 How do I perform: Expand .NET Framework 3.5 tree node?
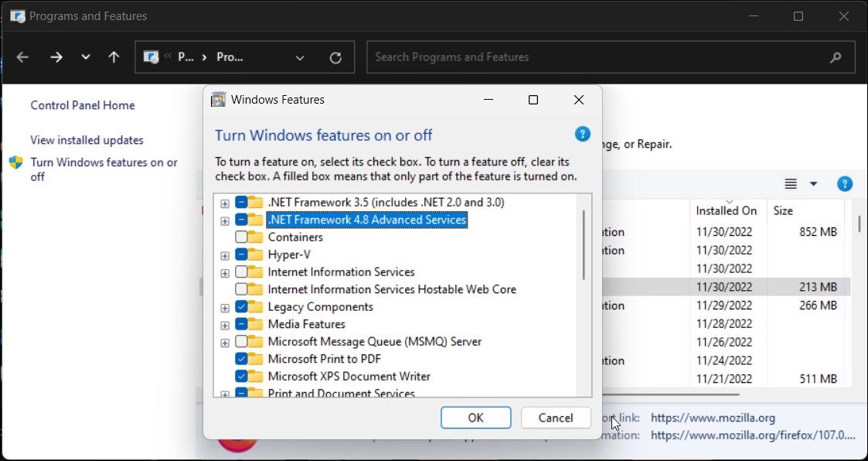coord(225,203)
